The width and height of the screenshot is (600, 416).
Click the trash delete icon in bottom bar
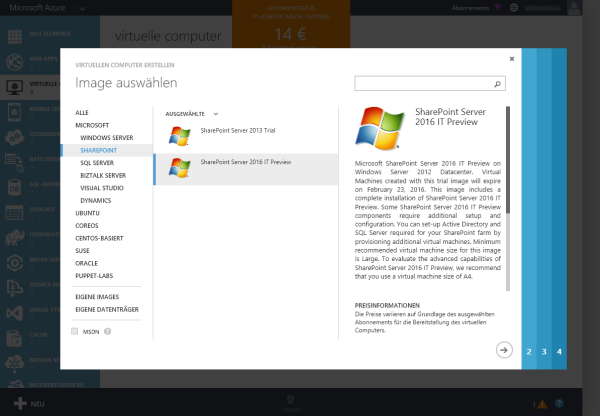pos(290,400)
